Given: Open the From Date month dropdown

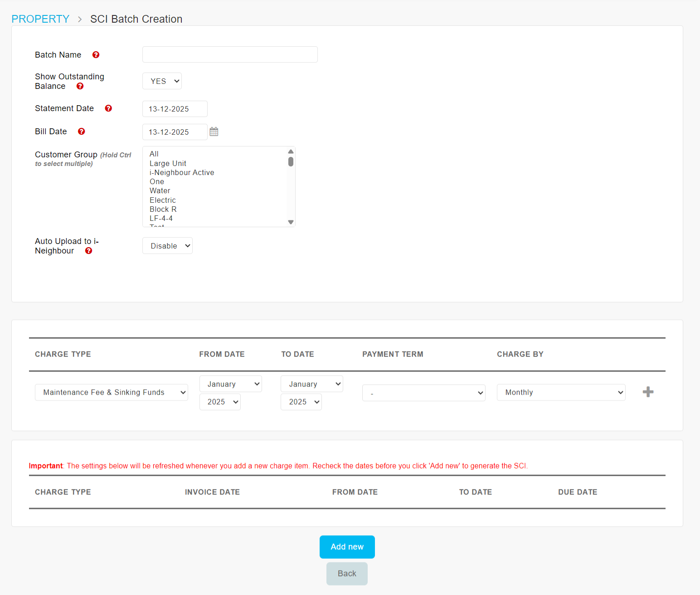Looking at the screenshot, I should (x=230, y=384).
